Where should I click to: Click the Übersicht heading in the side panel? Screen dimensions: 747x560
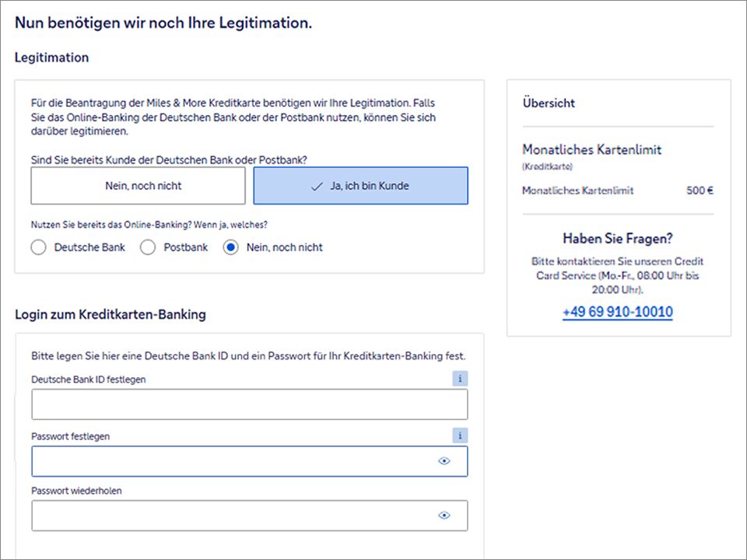point(549,103)
